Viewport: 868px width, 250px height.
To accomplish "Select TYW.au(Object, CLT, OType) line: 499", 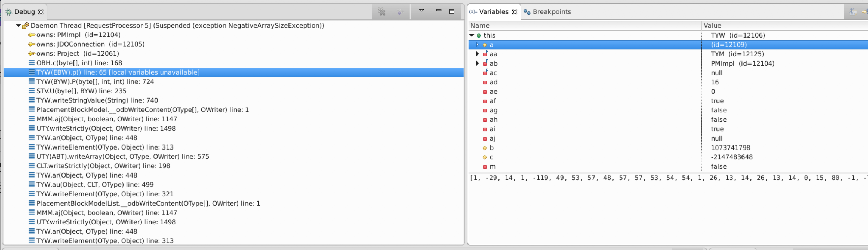I will pyautogui.click(x=95, y=185).
